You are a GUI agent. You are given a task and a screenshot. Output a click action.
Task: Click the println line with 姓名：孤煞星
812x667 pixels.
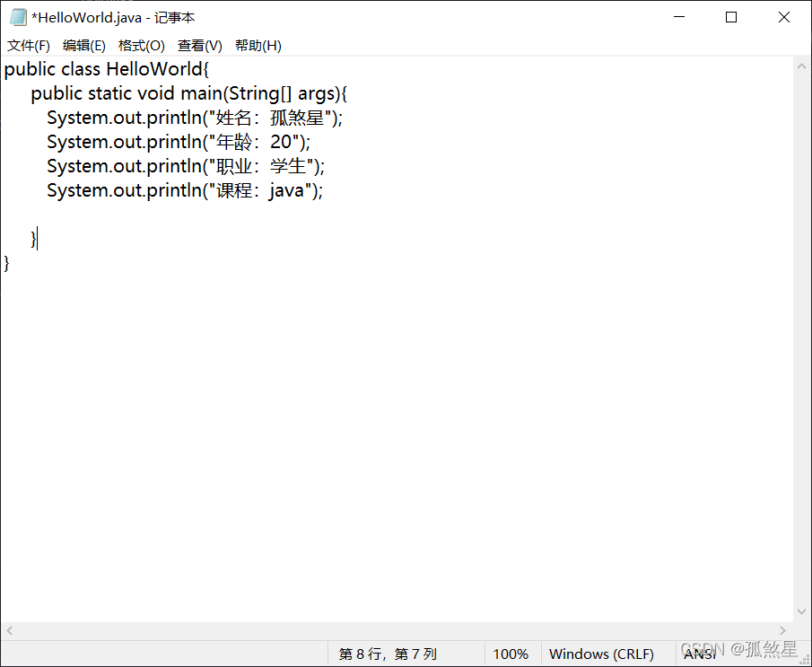pyautogui.click(x=195, y=118)
